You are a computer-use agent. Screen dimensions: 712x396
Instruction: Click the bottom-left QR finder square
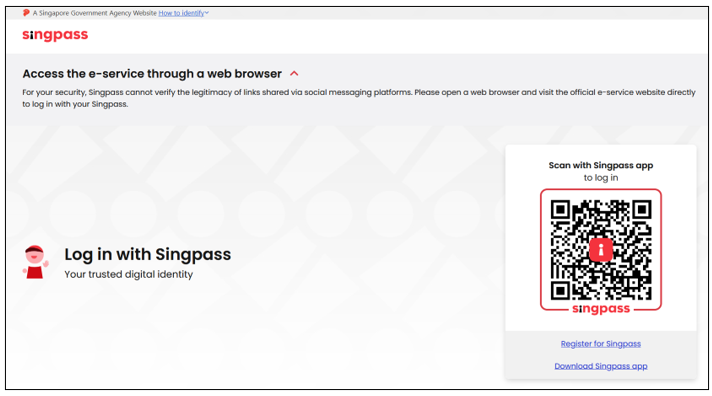560,290
